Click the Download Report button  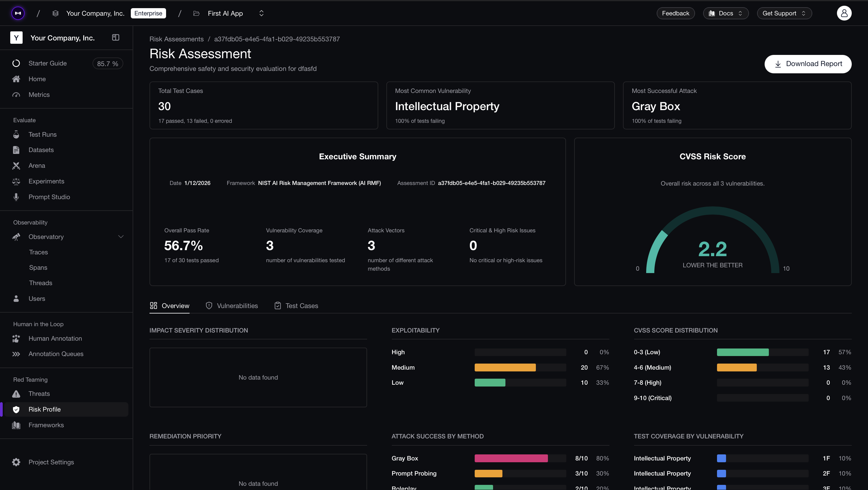(808, 64)
